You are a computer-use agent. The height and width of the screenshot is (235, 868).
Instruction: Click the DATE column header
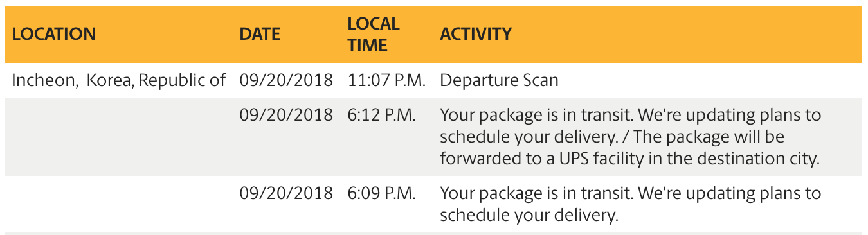260,34
